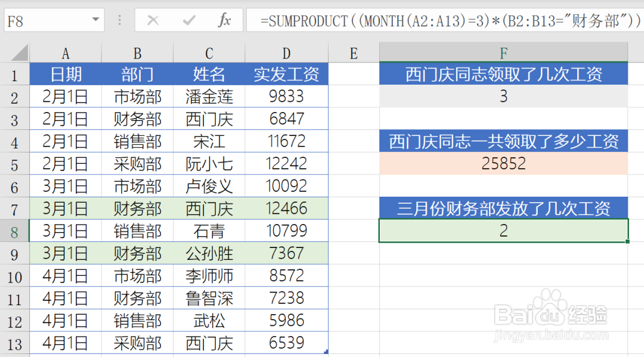Open the Name Box dropdown arrow
644x357 pixels.
95,19
